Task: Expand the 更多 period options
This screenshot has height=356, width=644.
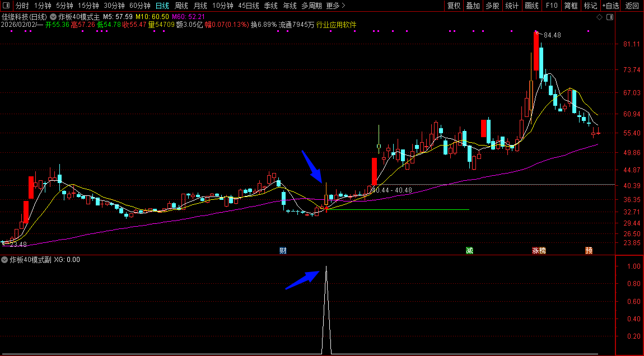Action: 335,6
